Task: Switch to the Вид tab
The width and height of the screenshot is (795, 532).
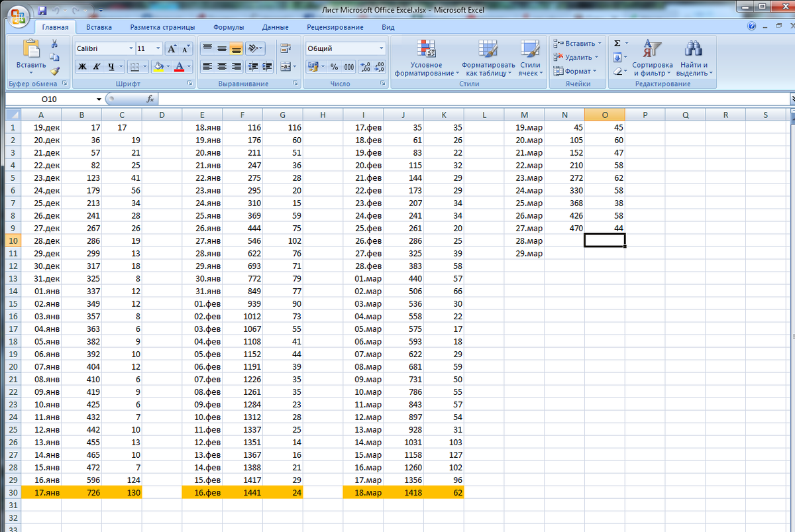Action: pyautogui.click(x=388, y=27)
